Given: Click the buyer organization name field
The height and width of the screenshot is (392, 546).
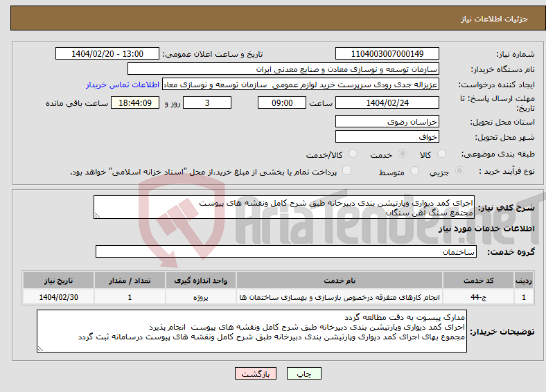Looking at the screenshot, I should point(283,69).
